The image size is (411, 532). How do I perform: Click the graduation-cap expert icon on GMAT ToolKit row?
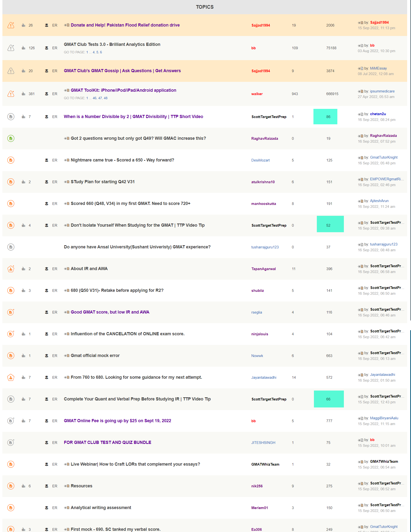[x=47, y=94]
